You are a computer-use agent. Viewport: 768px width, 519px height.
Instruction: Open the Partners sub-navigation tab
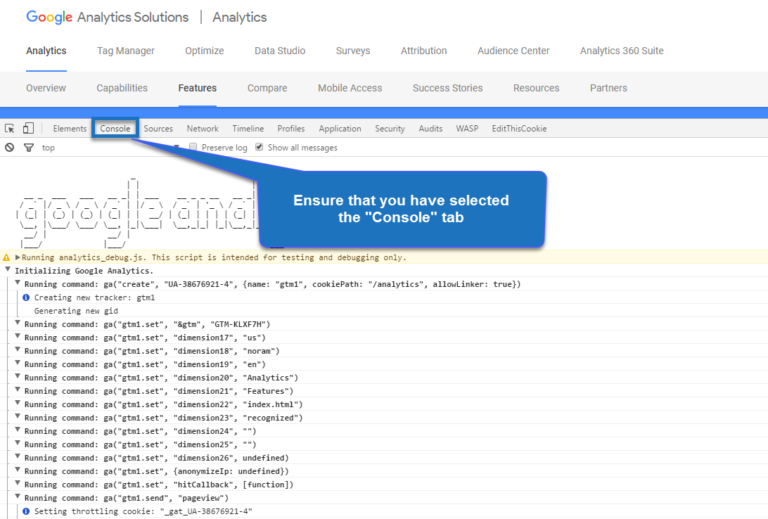click(608, 88)
